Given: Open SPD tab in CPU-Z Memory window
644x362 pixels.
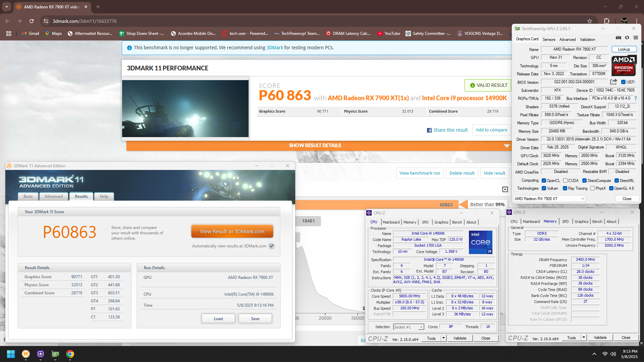Looking at the screenshot, I should (566, 222).
